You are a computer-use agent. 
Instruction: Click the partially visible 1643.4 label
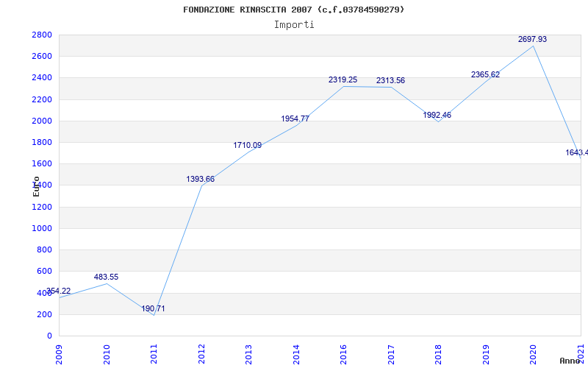coord(577,152)
